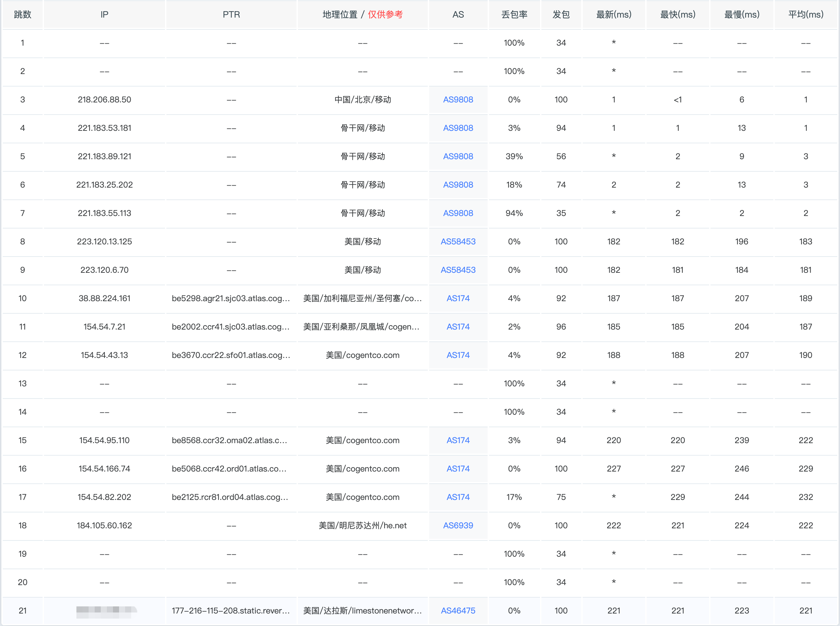Open the AS6939 link in hop 18
Screen dimensions: 840x626
pos(458,526)
